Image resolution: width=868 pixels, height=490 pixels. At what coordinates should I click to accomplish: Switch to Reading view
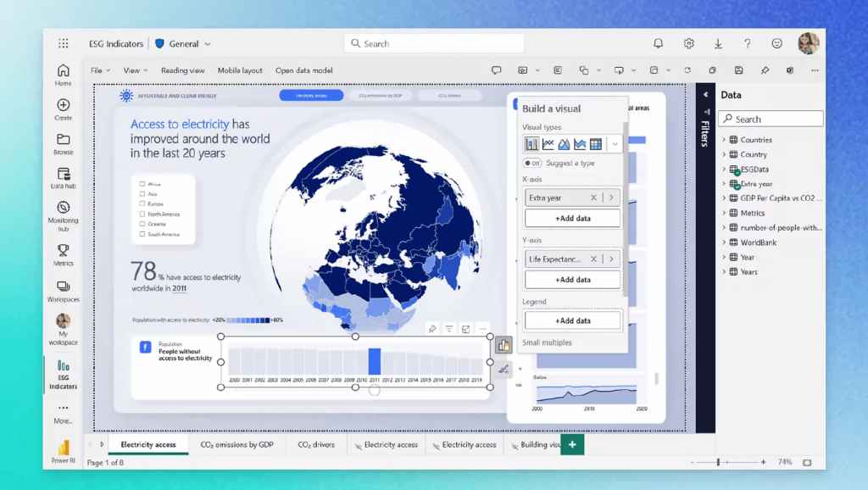point(183,70)
